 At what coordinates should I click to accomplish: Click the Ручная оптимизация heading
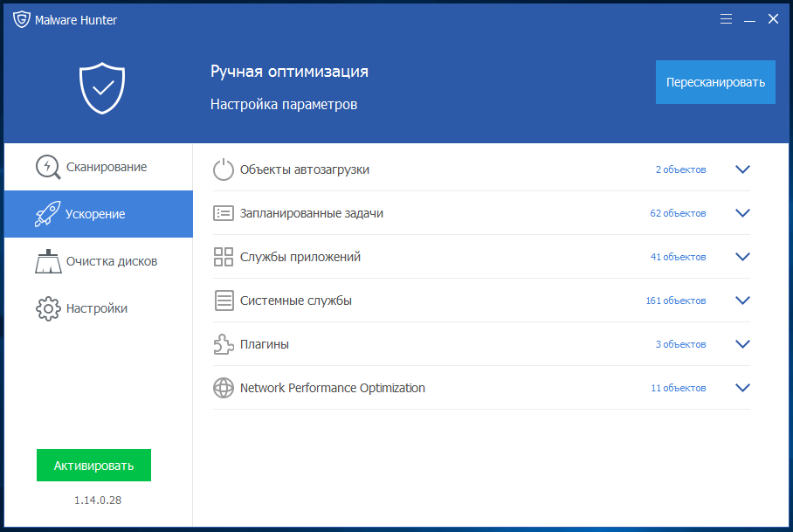pyautogui.click(x=289, y=72)
